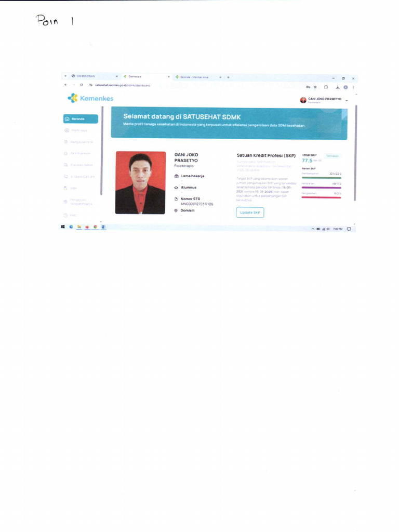Click the Alumnus graduation cap icon
The image size is (399, 532).
[176, 188]
